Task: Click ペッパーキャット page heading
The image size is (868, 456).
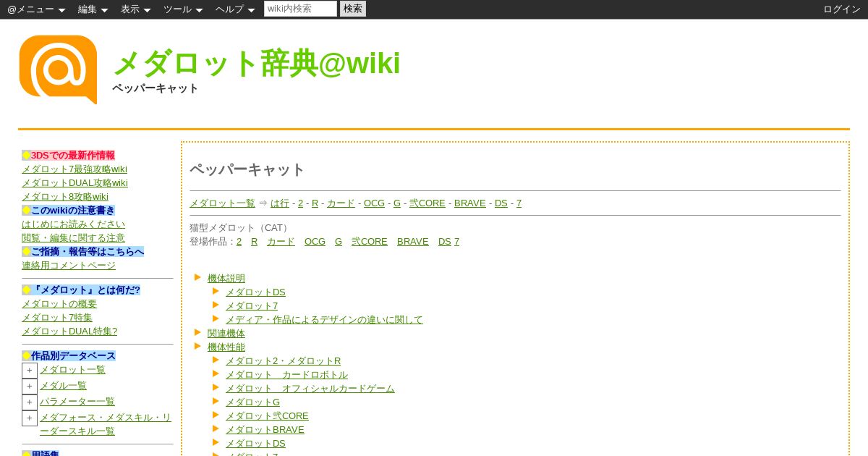Action: coord(247,169)
